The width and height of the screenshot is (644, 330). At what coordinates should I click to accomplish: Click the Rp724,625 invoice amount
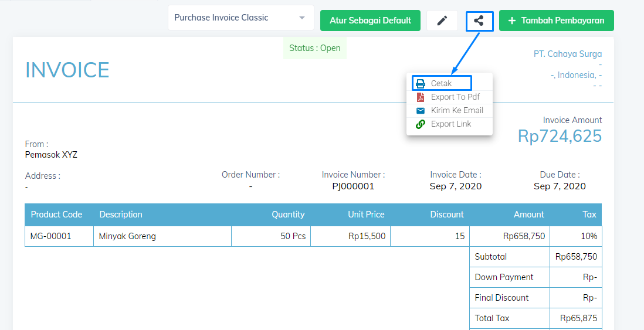560,136
